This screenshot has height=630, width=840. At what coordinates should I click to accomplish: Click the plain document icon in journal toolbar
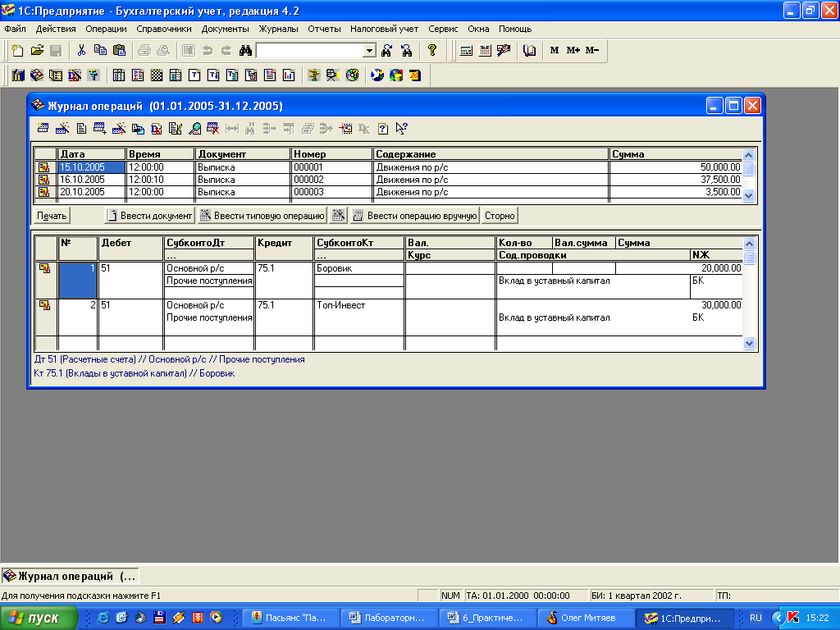pos(81,128)
